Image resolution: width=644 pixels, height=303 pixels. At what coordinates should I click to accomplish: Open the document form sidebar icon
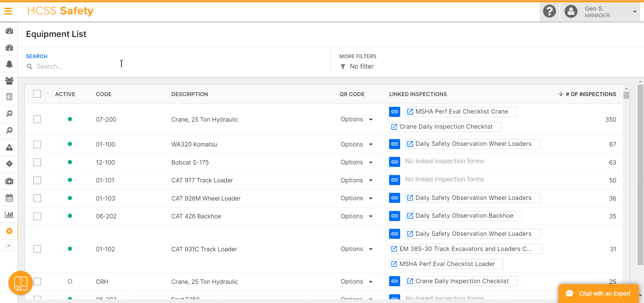[9, 97]
